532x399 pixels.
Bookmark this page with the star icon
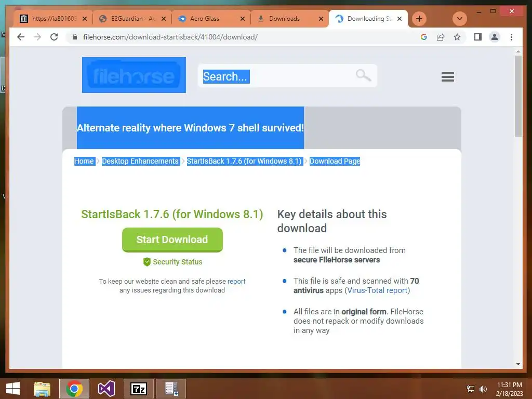tap(457, 37)
